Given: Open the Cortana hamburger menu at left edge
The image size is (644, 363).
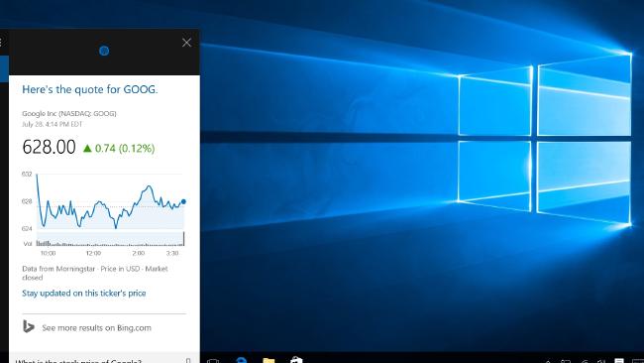Looking at the screenshot, I should (x=1, y=42).
